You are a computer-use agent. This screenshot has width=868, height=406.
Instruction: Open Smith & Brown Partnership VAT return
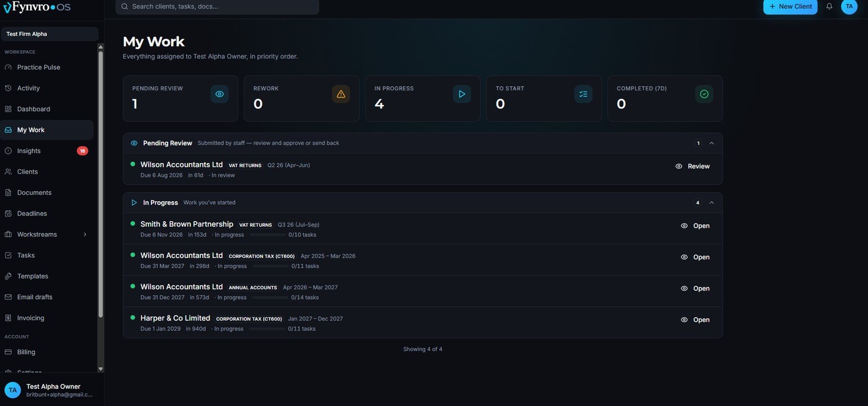695,226
